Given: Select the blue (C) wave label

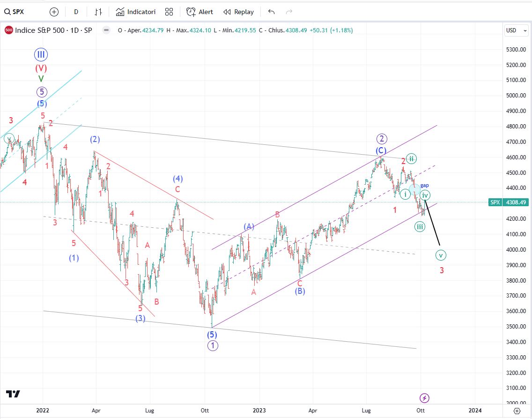Looking at the screenshot, I should coord(381,150).
